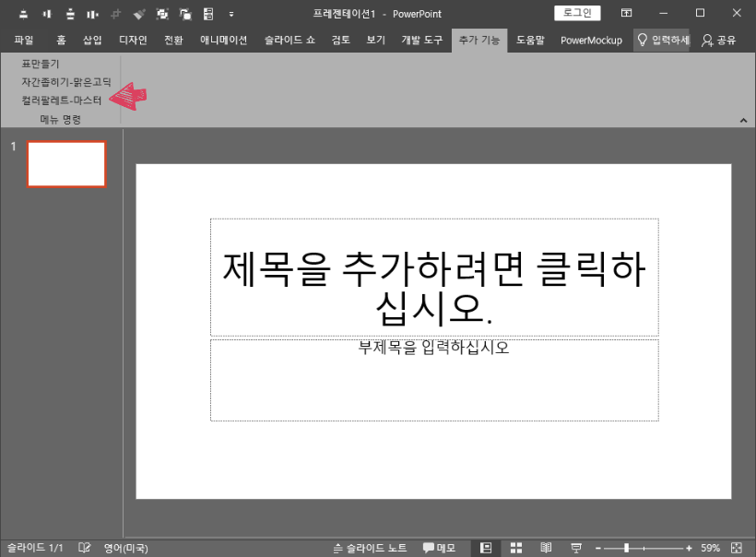Switch to the 디자인 tab
Image resolution: width=756 pixels, height=557 pixels.
133,40
